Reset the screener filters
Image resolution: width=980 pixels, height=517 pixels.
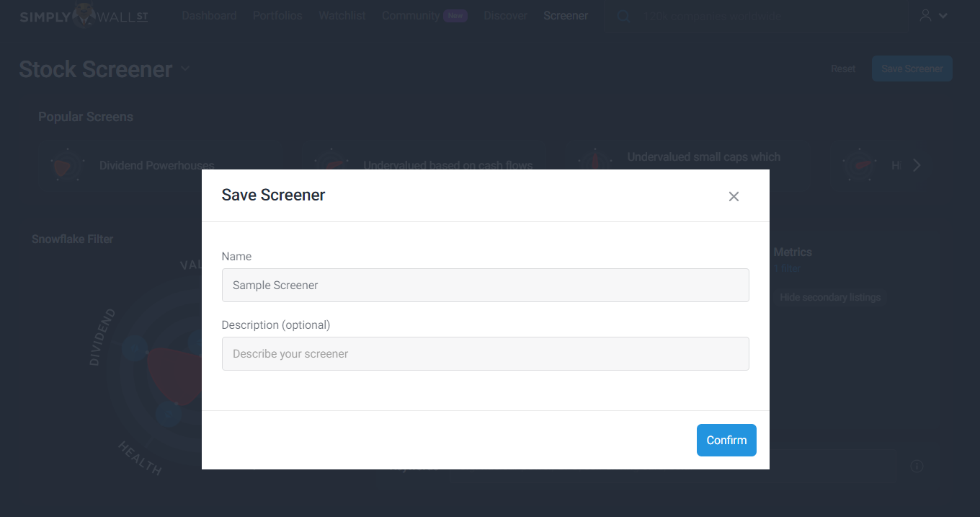coord(843,69)
